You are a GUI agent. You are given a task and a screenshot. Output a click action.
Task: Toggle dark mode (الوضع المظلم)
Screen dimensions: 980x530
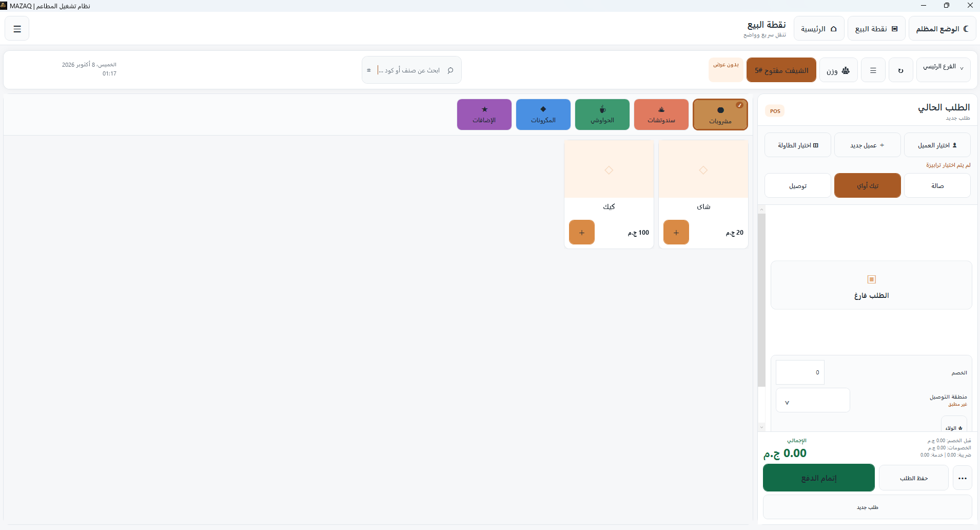click(942, 29)
